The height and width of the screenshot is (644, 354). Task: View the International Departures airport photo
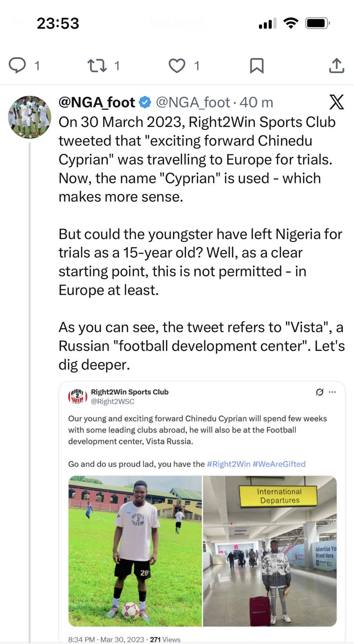pos(270,551)
